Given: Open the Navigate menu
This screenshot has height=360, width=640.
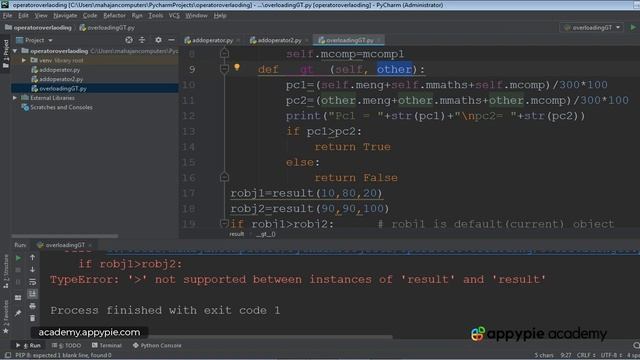Looking at the screenshot, I should pyautogui.click(x=65, y=16).
